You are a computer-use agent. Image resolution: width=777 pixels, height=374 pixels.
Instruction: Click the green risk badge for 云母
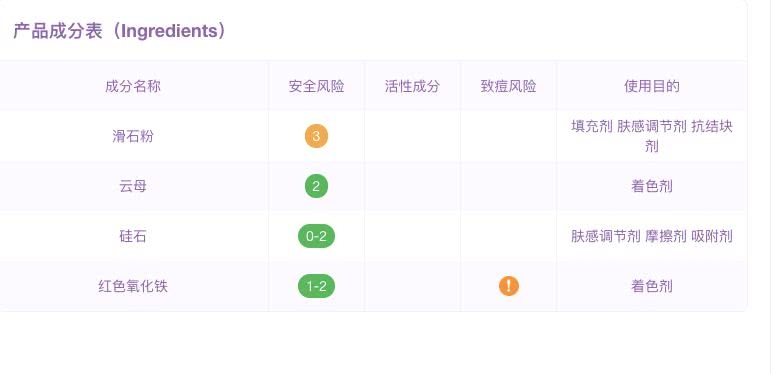pyautogui.click(x=316, y=186)
